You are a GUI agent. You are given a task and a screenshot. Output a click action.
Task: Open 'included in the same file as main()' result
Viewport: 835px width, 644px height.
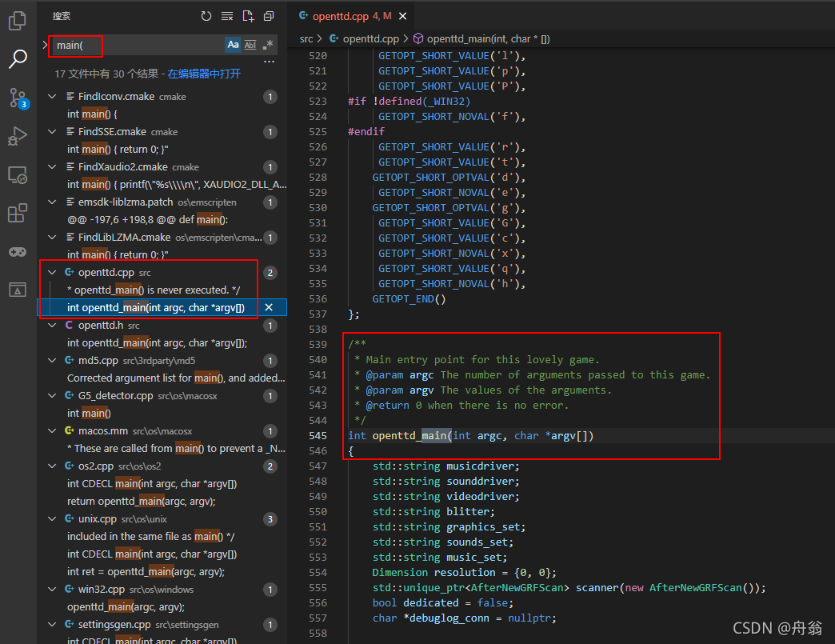coord(150,537)
